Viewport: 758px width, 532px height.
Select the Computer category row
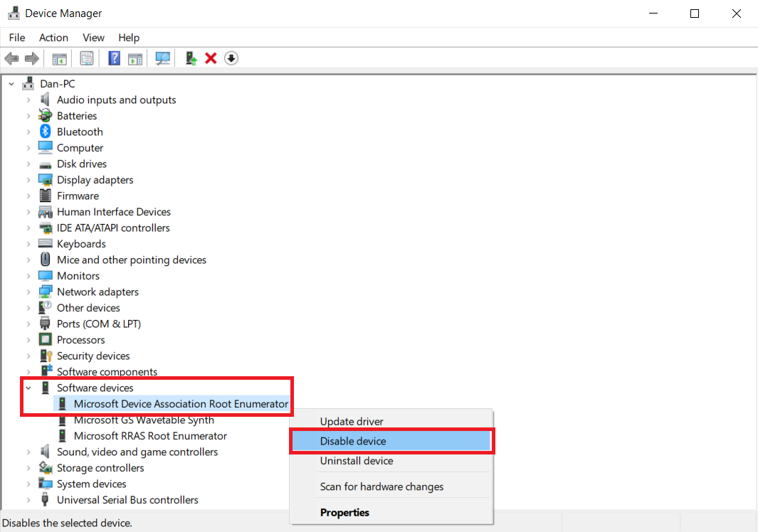(x=80, y=148)
